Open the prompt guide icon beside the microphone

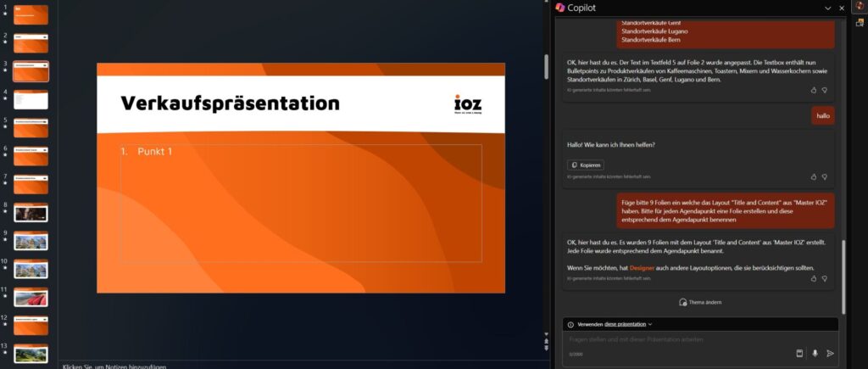[799, 354]
